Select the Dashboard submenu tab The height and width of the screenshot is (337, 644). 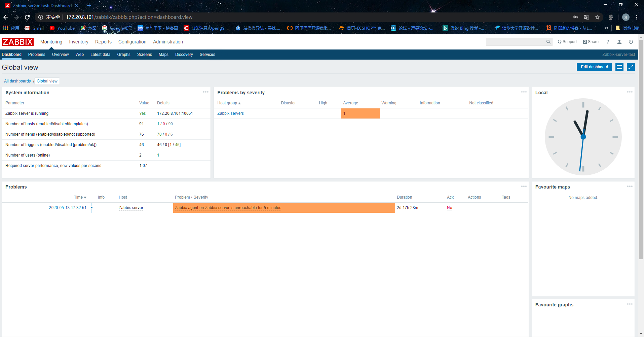point(11,55)
